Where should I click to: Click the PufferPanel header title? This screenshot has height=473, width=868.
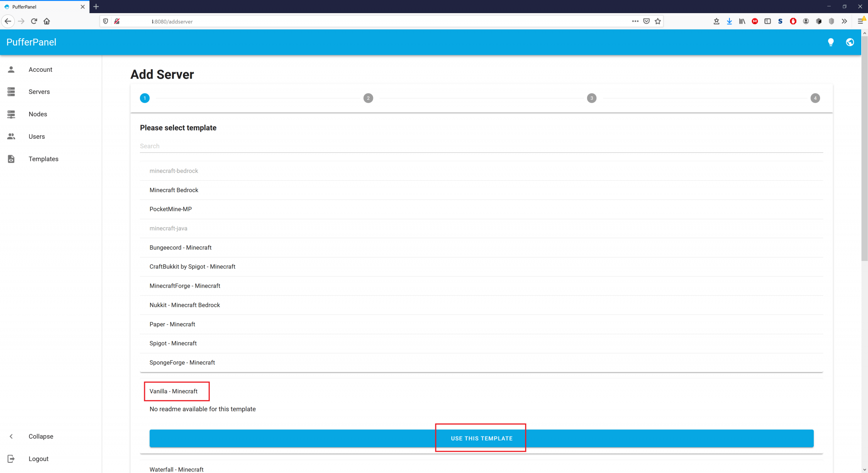coord(31,42)
